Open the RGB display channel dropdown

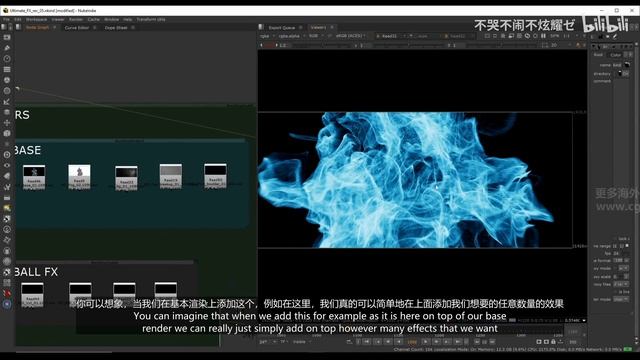click(316, 36)
